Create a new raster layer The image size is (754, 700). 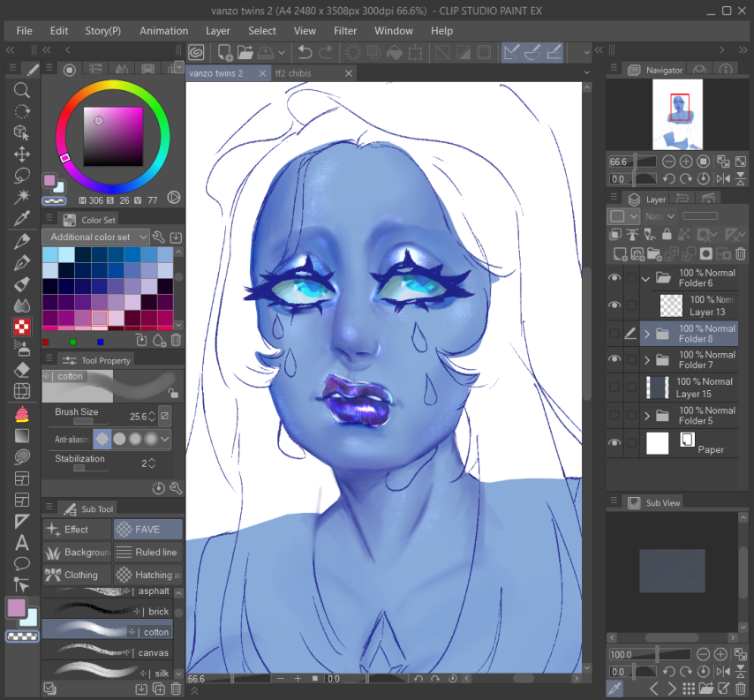[620, 253]
